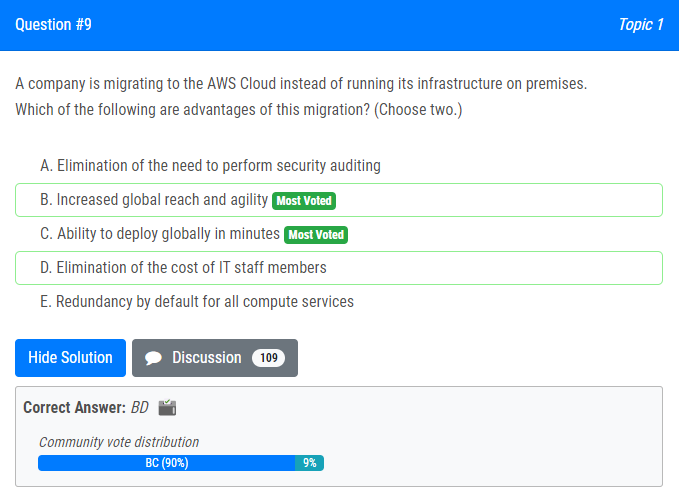The image size is (679, 489).
Task: Click the Most Voted badge on option C
Action: (x=316, y=235)
